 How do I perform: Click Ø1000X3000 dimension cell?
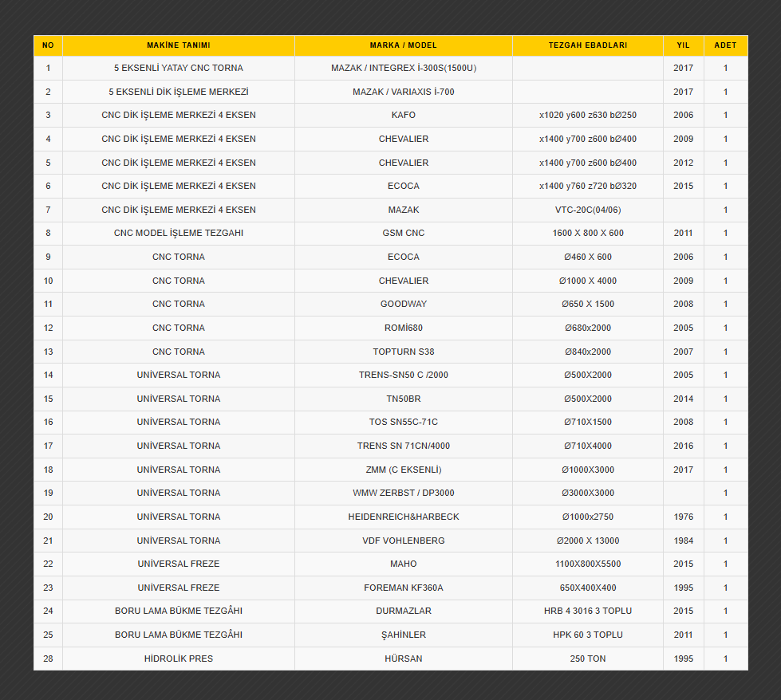pyautogui.click(x=588, y=470)
